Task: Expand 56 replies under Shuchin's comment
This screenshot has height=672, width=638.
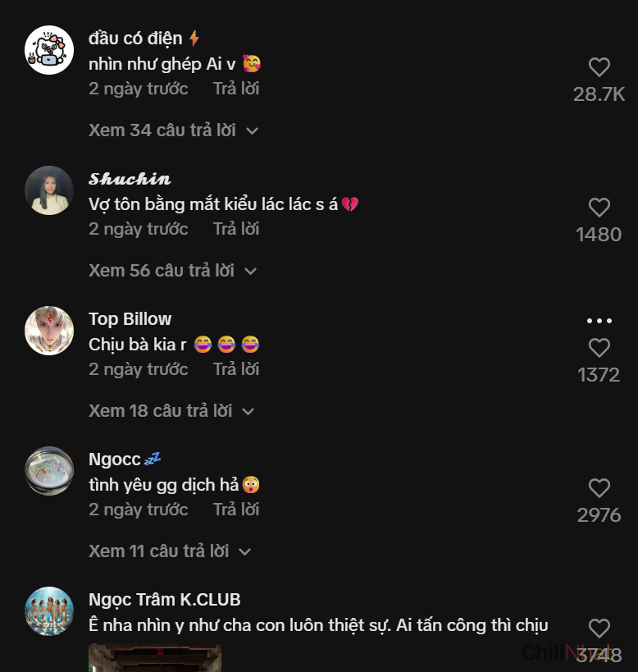Action: 172,271
